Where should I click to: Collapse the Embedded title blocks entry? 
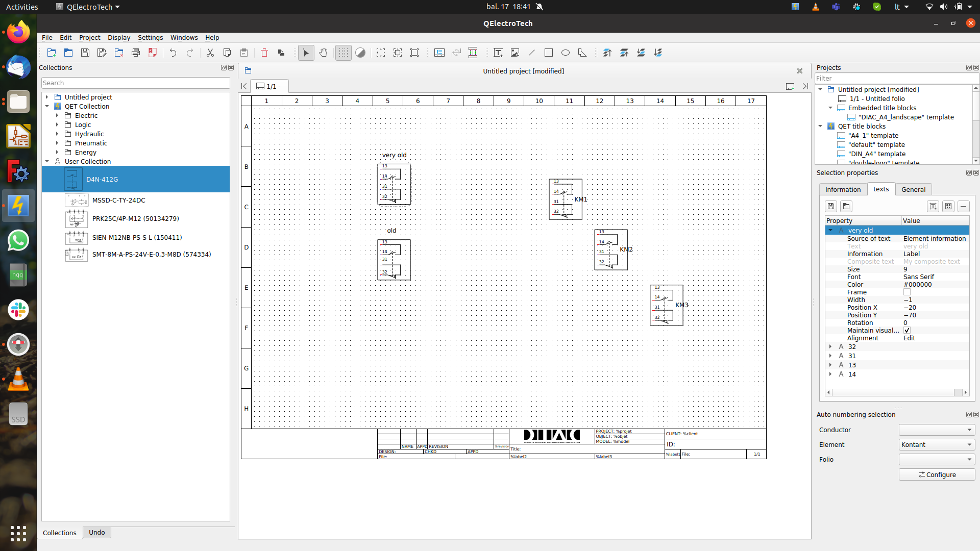click(x=830, y=108)
